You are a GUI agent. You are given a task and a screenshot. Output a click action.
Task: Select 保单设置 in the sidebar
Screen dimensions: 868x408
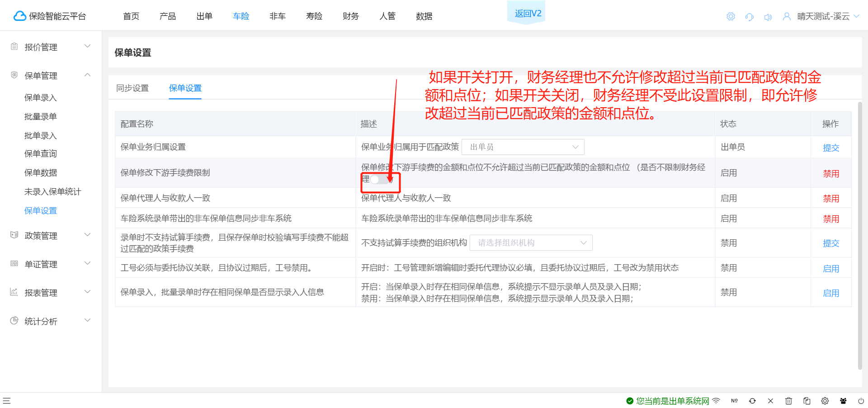coord(41,211)
